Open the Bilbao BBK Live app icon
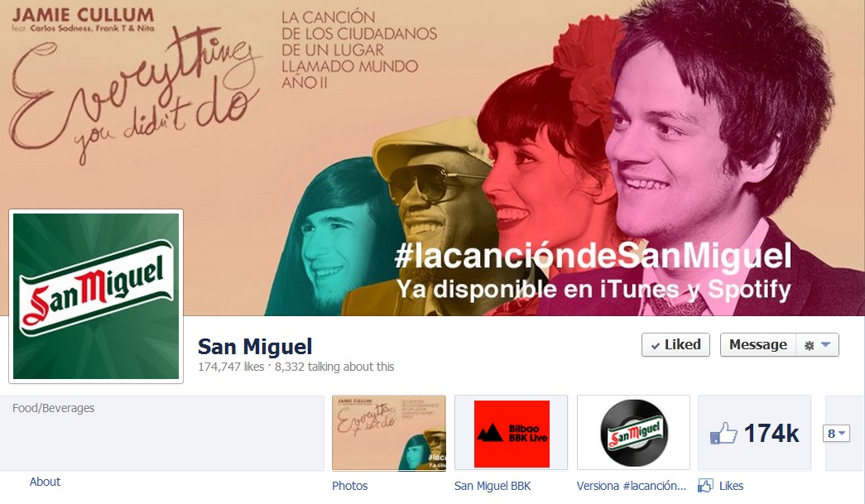 coord(512,433)
